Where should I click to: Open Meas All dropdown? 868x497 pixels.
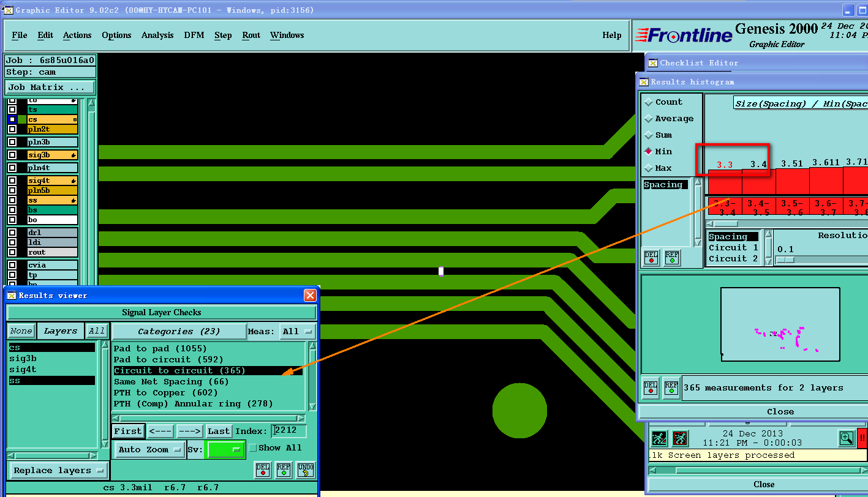[298, 332]
